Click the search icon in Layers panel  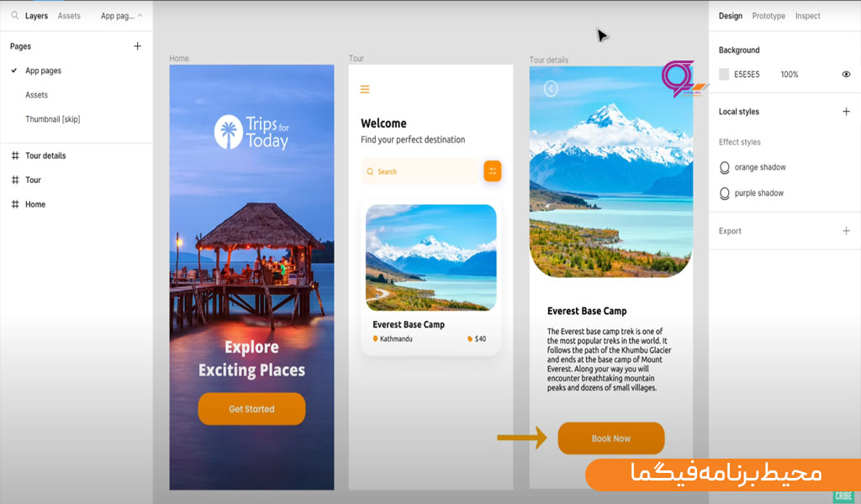tap(15, 15)
